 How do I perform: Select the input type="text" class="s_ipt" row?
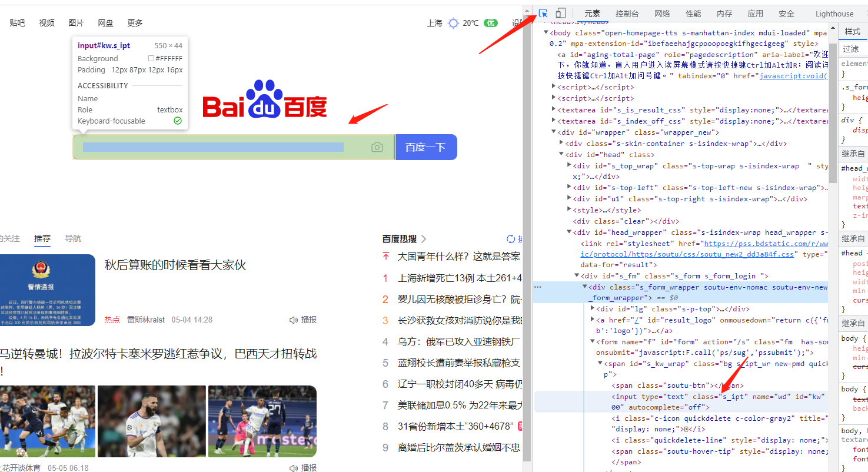(680, 401)
